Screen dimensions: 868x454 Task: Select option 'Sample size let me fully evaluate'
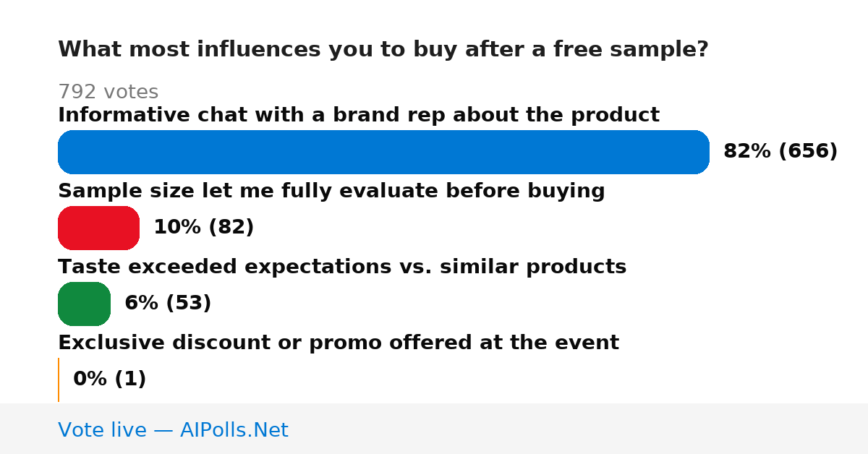(x=331, y=192)
